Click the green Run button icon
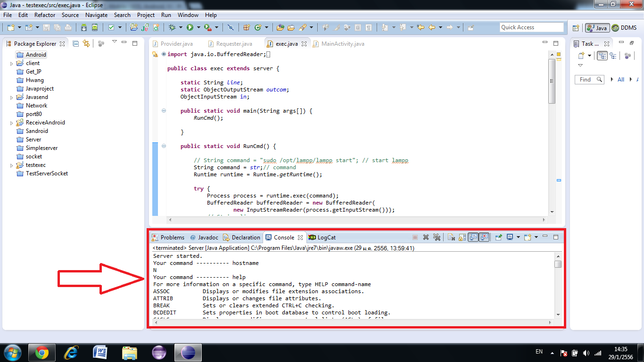The height and width of the screenshot is (362, 644). (190, 27)
